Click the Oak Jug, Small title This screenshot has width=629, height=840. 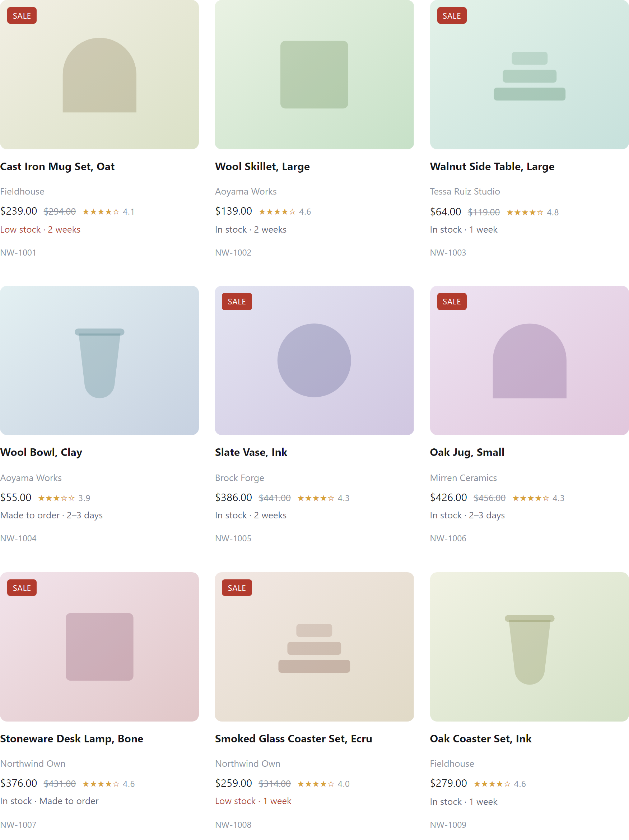pyautogui.click(x=467, y=453)
